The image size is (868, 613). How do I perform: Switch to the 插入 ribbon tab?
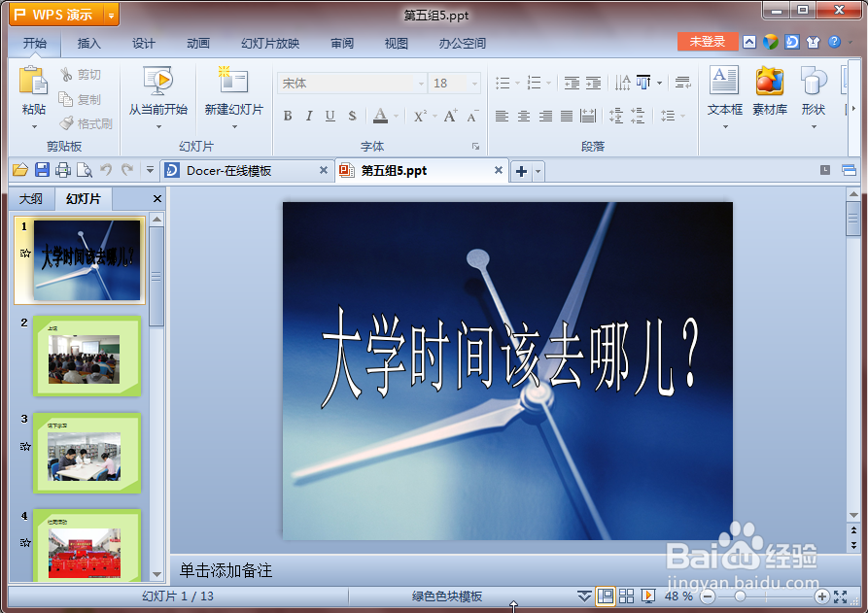[87, 43]
